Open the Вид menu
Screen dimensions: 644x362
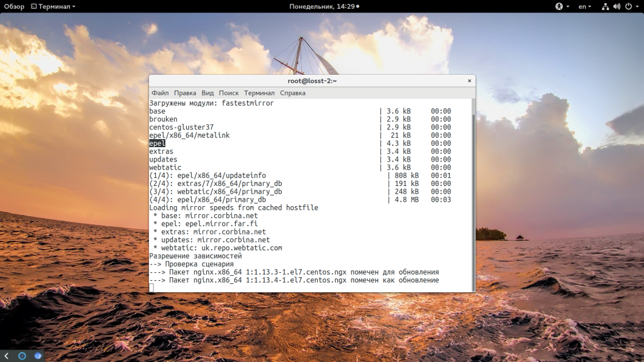[x=208, y=93]
